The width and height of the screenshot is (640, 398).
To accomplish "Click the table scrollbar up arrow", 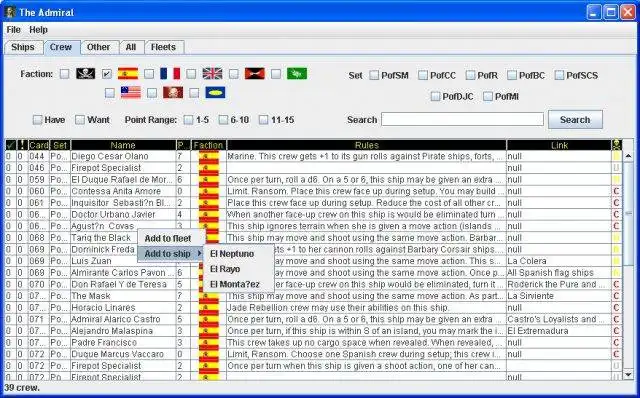I will pos(628,156).
